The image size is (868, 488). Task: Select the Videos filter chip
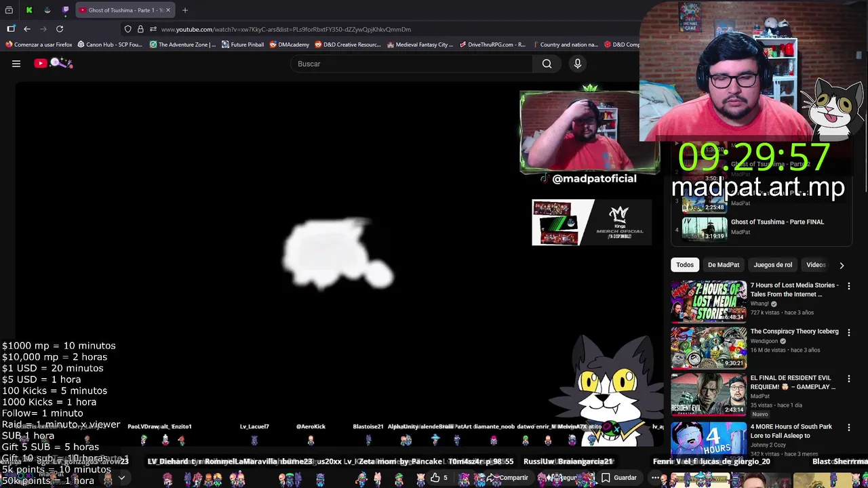[x=816, y=265]
